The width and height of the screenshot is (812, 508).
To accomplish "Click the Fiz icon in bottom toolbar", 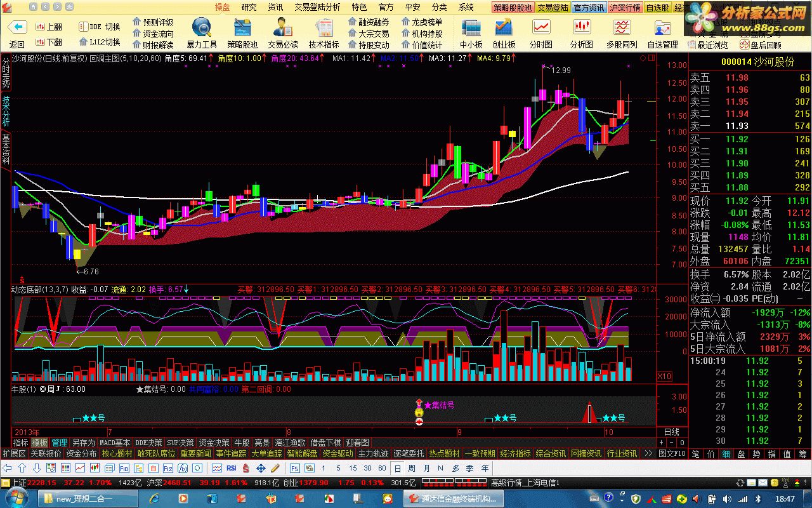I will tap(168, 468).
